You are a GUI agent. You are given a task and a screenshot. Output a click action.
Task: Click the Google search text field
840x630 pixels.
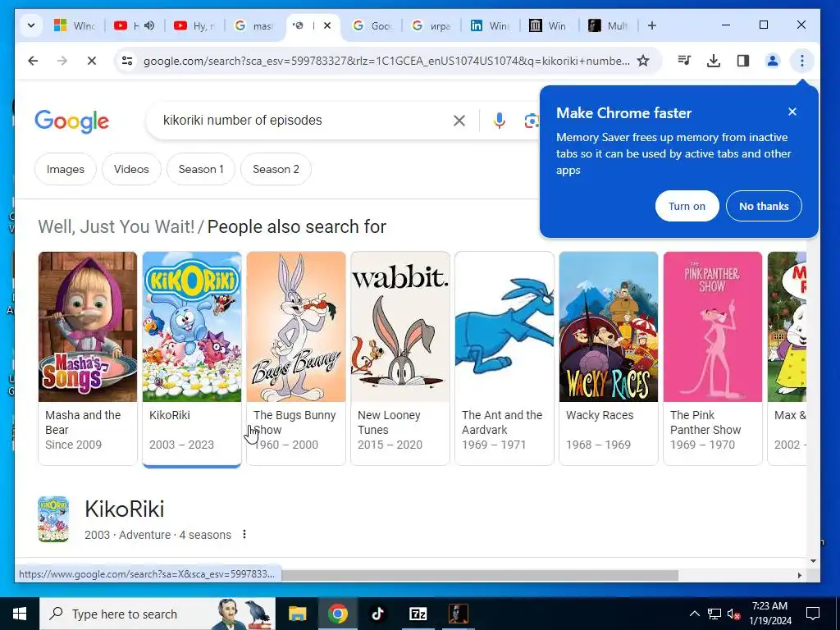click(x=300, y=120)
